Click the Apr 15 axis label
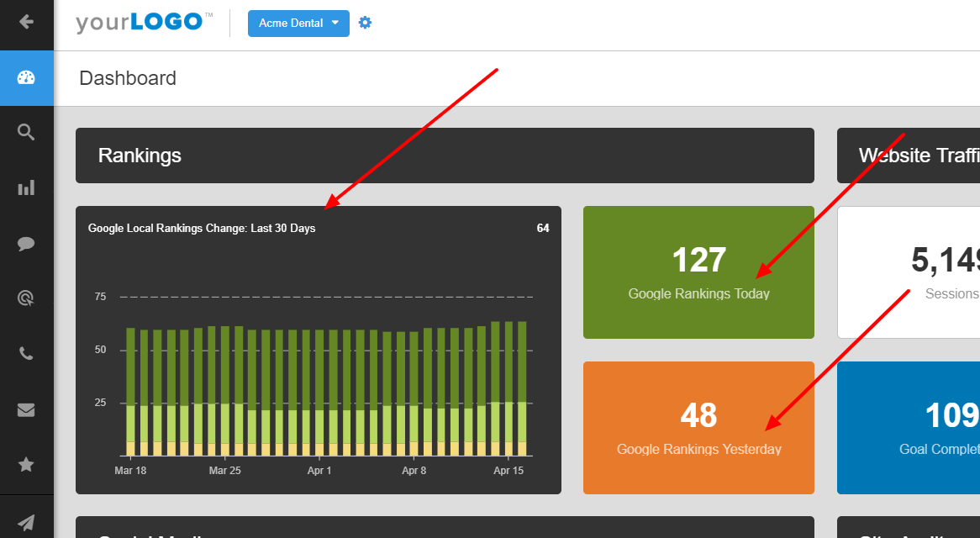Image resolution: width=980 pixels, height=538 pixels. [508, 471]
